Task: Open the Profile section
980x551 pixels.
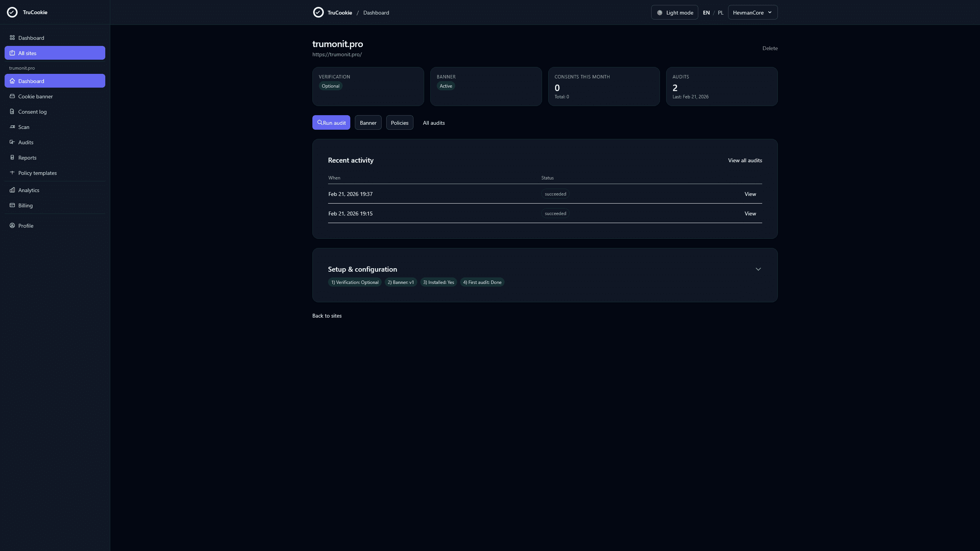Action: point(26,225)
